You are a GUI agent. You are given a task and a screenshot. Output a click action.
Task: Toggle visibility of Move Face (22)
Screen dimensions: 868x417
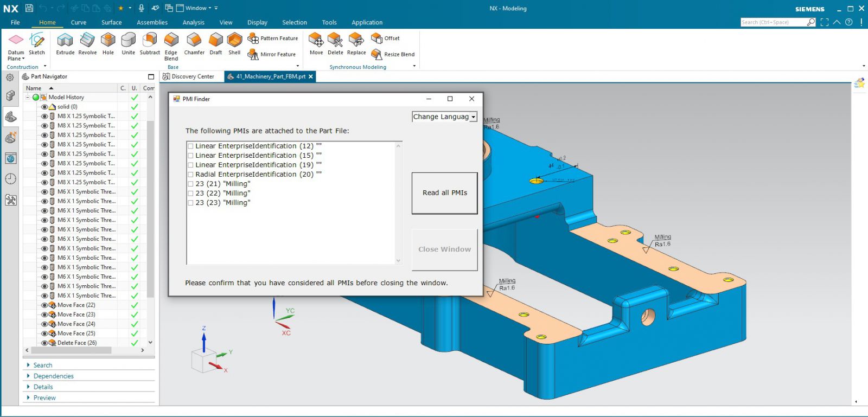[x=44, y=305]
